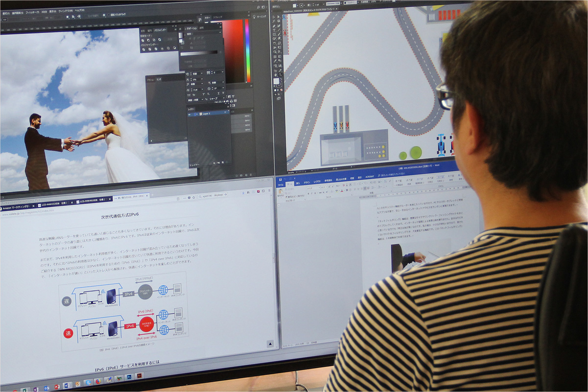Select the Rotate tool in Illustrator toolbar
Image resolution: width=588 pixels, height=392 pixels.
[274, 43]
